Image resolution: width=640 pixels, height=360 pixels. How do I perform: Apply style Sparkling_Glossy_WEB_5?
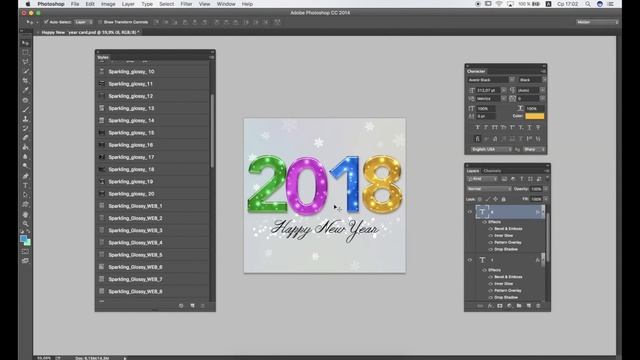(153, 255)
